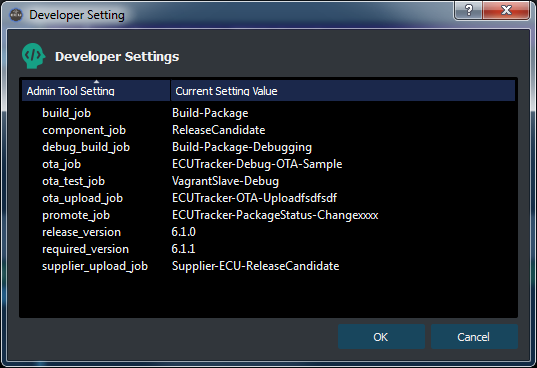Click the Cancel button
This screenshot has width=537, height=368.
(x=474, y=337)
